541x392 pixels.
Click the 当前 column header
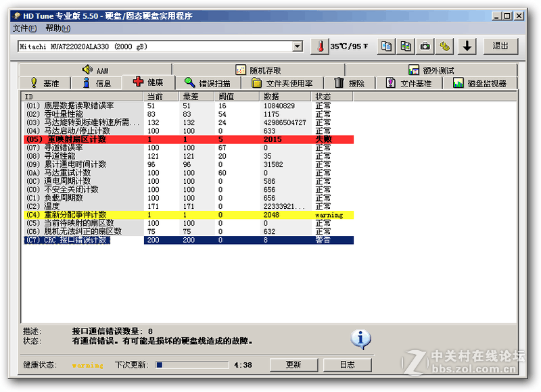[x=161, y=97]
